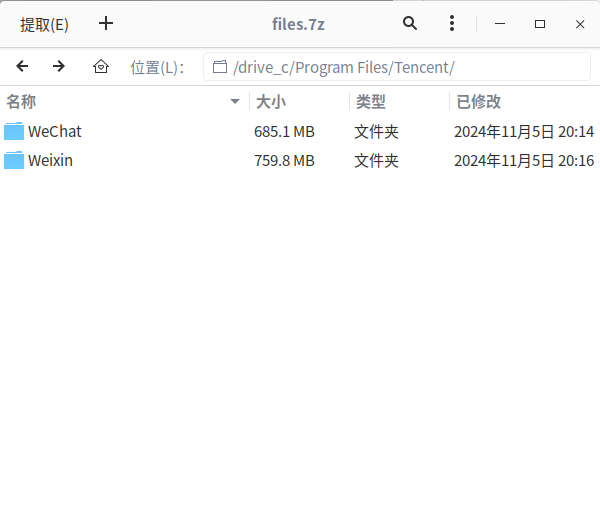
Task: Go back with the left arrow
Action: pyautogui.click(x=22, y=67)
